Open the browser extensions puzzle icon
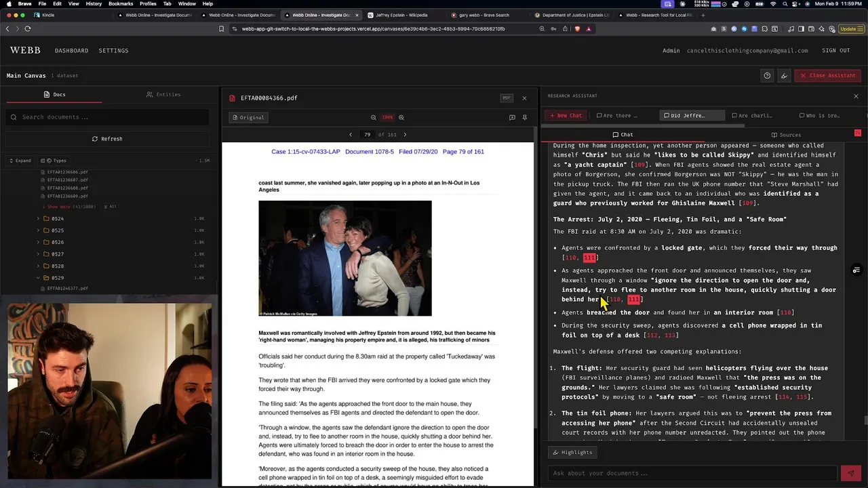Image resolution: width=868 pixels, height=488 pixels. click(765, 28)
